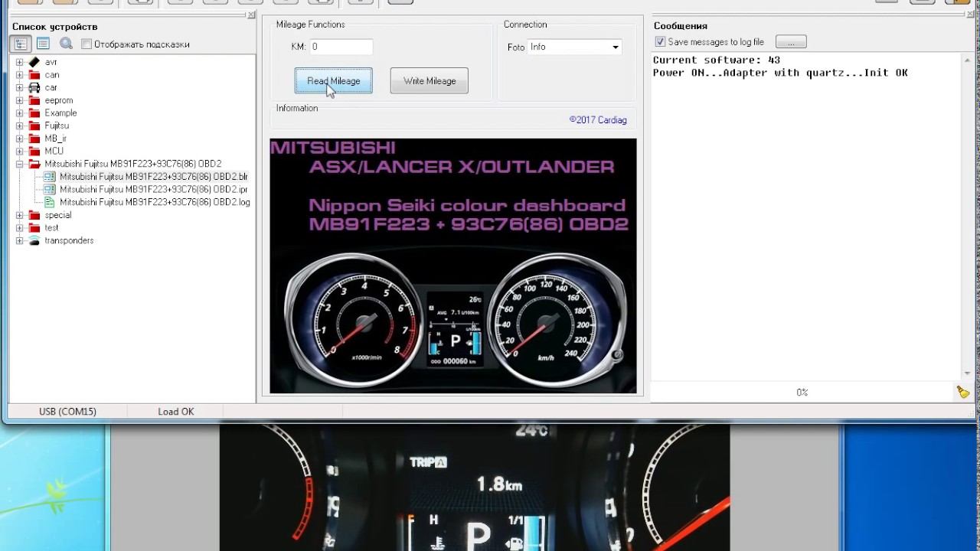Click the file icon of the OBD2.log entry
The height and width of the screenshot is (551, 980).
(x=50, y=202)
